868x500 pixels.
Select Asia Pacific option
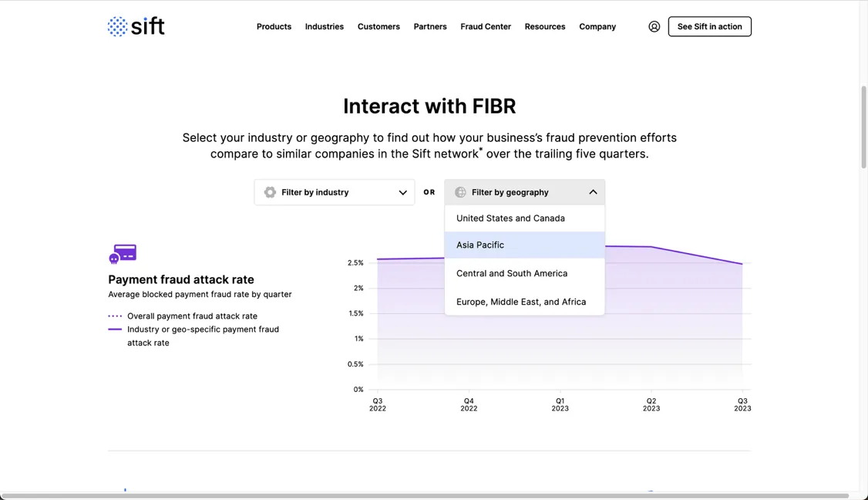click(524, 245)
